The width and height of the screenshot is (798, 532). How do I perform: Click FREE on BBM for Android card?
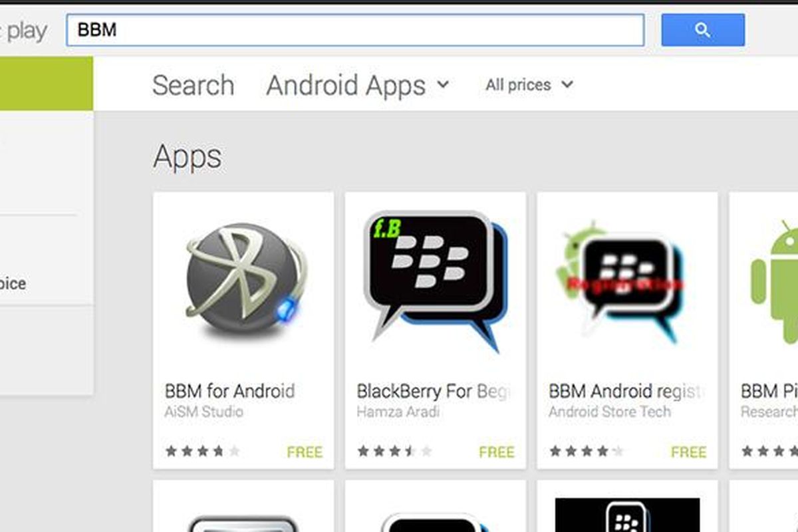pyautogui.click(x=305, y=452)
